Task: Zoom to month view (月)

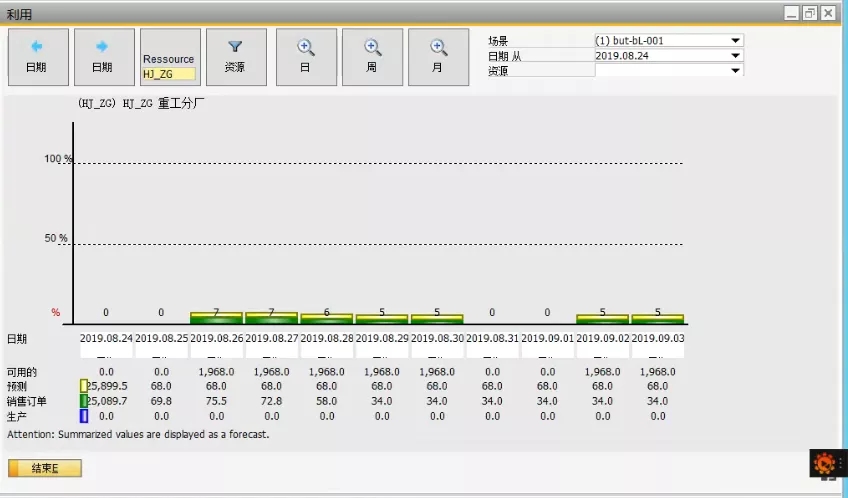Action: pyautogui.click(x=438, y=57)
